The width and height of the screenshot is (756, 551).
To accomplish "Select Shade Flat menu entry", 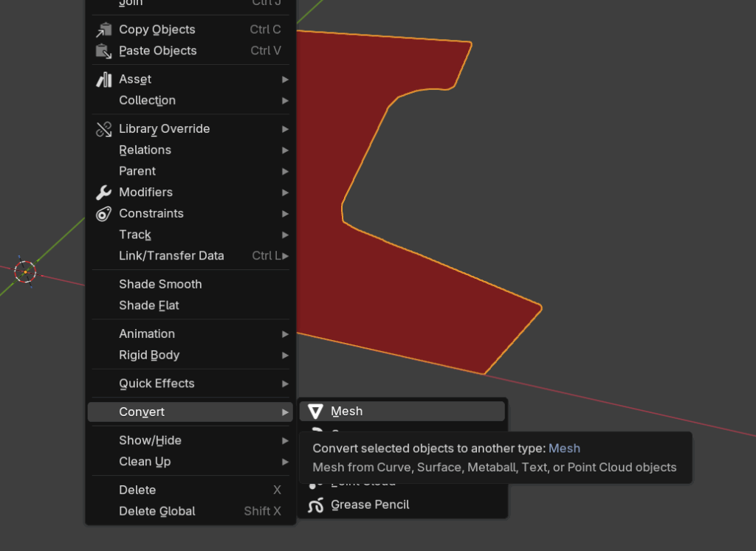I will point(149,306).
